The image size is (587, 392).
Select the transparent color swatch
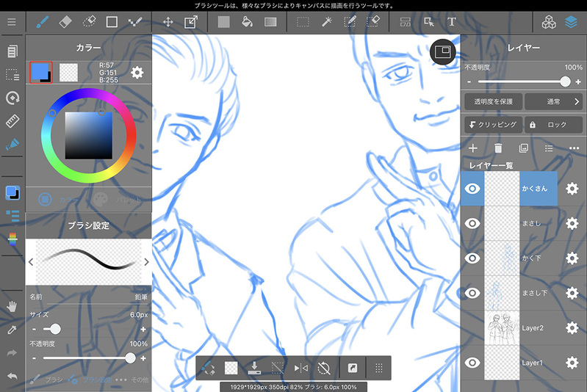point(68,72)
